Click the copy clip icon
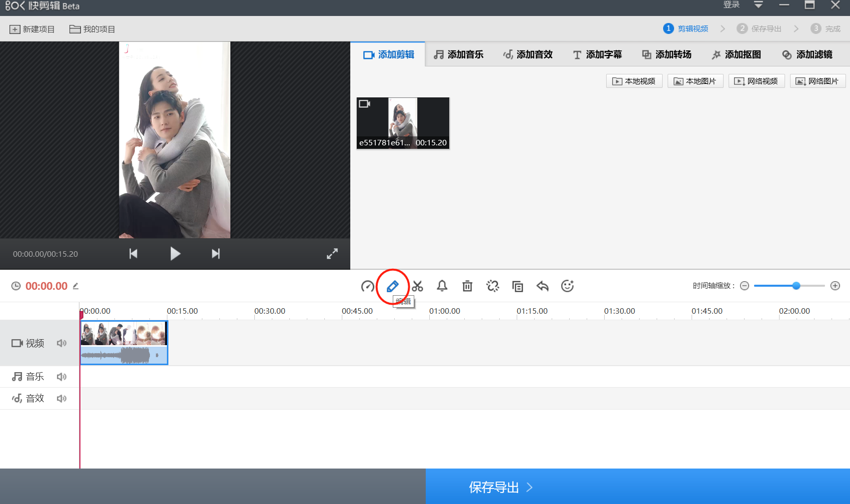Screen dimensions: 850x504 pyautogui.click(x=517, y=286)
